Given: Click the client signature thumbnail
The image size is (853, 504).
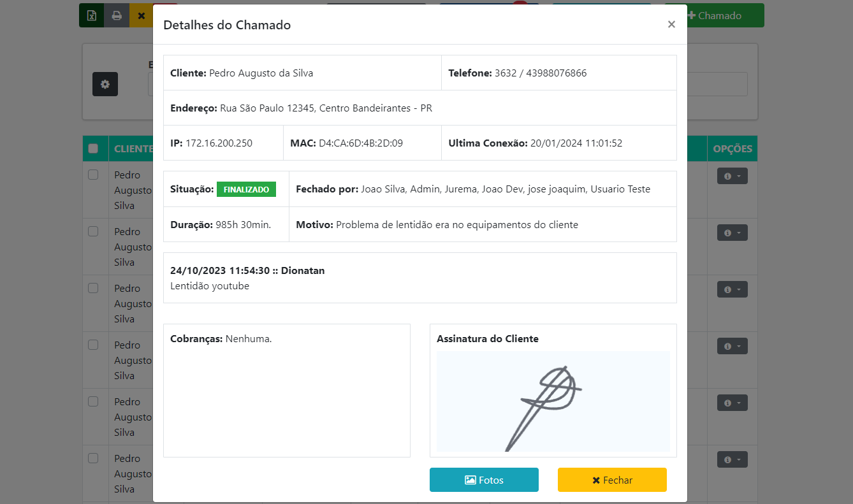Looking at the screenshot, I should pyautogui.click(x=553, y=401).
